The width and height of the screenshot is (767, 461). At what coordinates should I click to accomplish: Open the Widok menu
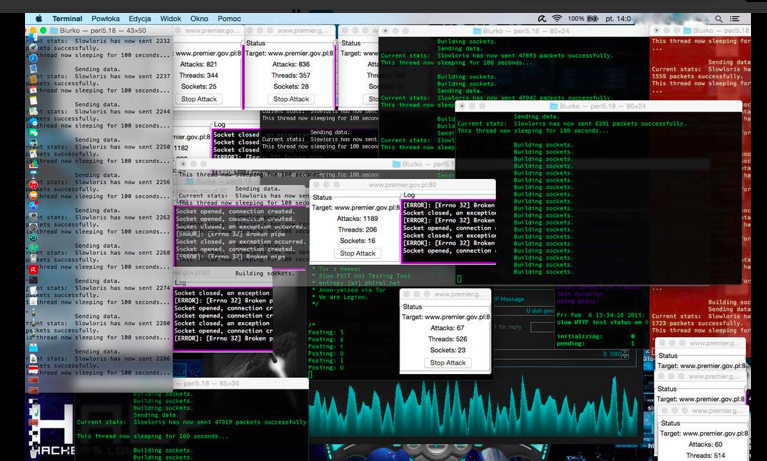[x=170, y=19]
